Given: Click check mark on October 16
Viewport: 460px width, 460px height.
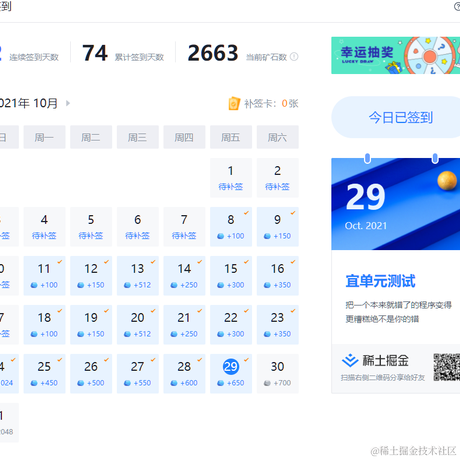Looking at the screenshot, I should (293, 262).
